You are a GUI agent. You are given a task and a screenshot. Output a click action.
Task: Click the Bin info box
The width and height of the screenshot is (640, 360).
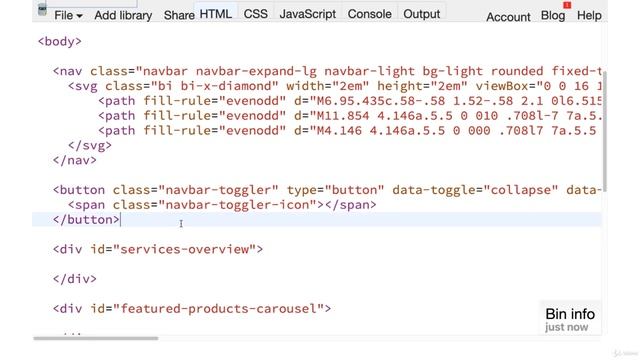(570, 319)
